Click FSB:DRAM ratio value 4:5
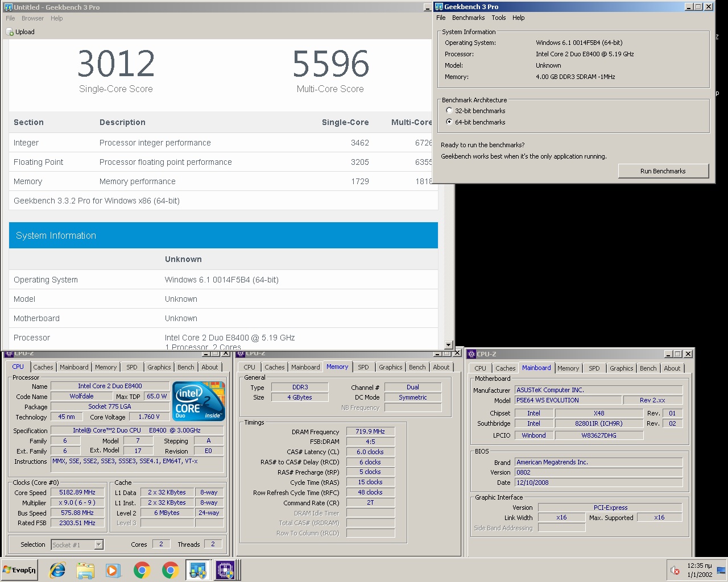This screenshot has width=728, height=582. tap(370, 442)
